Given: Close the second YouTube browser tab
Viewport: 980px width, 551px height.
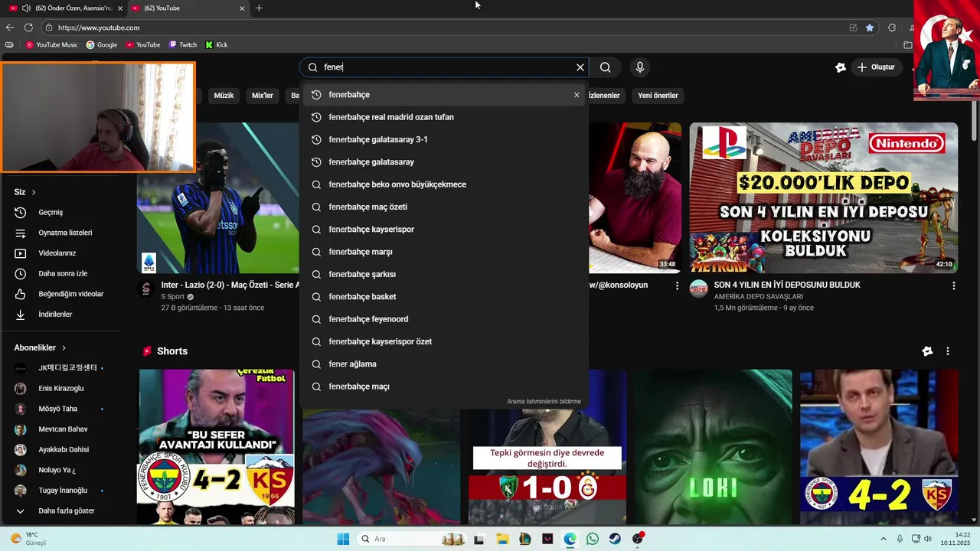Looking at the screenshot, I should (x=242, y=8).
